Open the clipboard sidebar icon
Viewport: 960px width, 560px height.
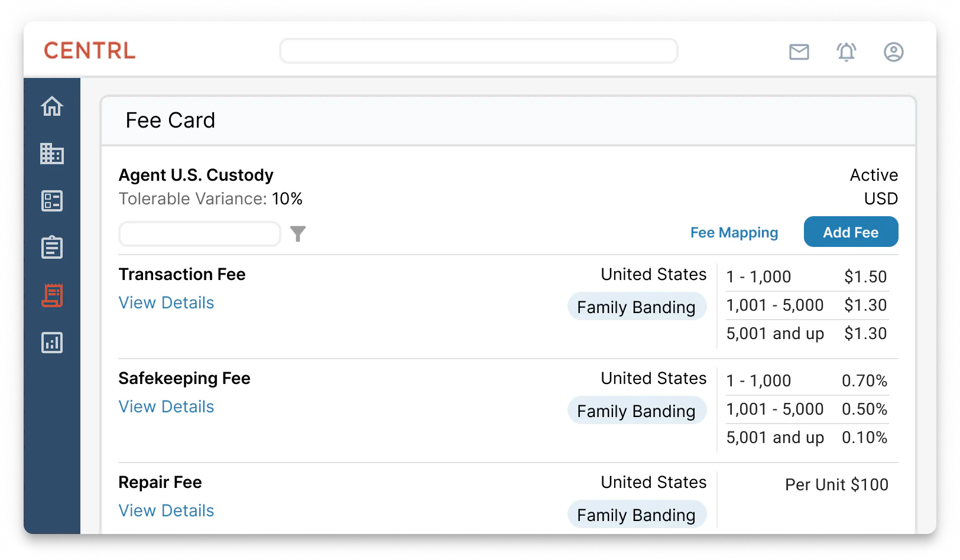[52, 248]
